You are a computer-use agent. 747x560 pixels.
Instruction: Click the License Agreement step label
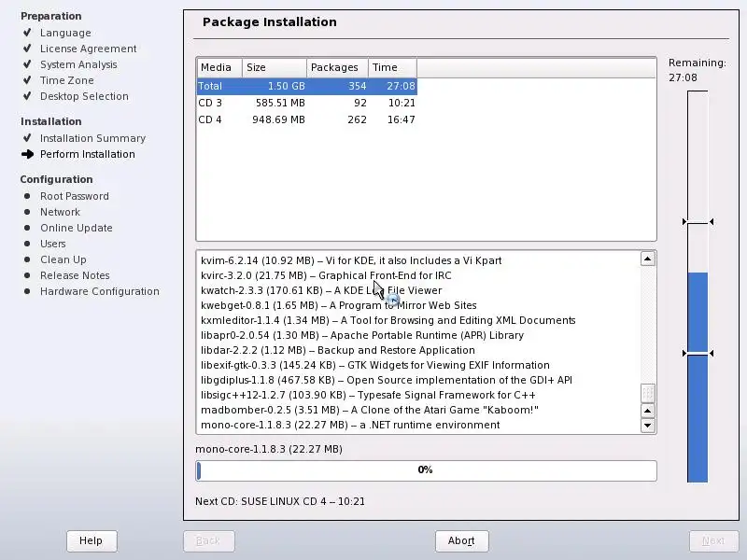click(89, 49)
